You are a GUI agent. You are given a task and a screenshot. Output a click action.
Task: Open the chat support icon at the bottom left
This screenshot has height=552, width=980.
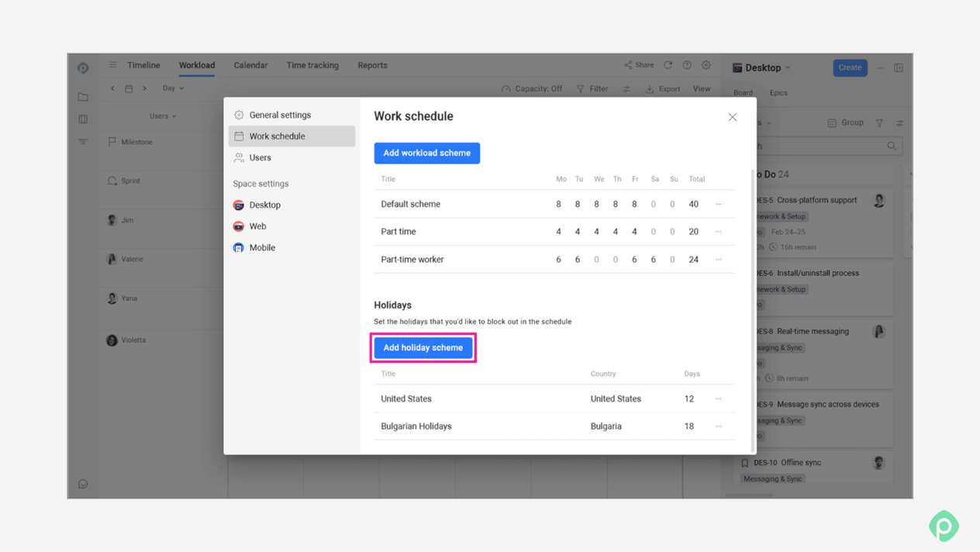83,484
